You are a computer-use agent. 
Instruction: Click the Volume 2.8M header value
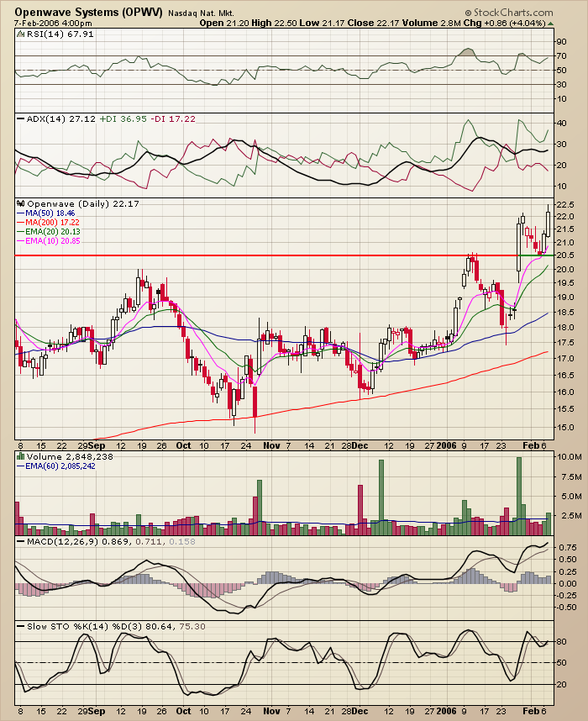click(431, 23)
